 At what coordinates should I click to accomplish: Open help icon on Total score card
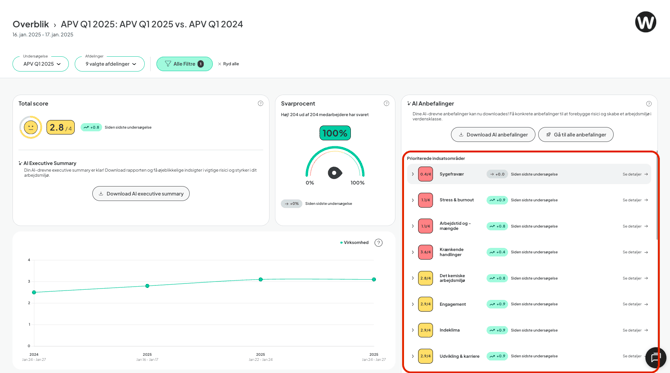pyautogui.click(x=260, y=103)
